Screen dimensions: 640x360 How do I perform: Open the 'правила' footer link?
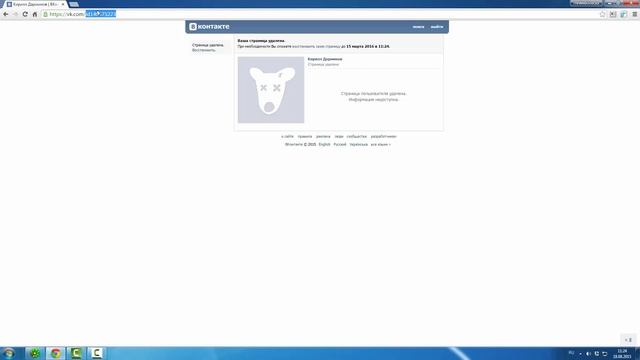[305, 136]
